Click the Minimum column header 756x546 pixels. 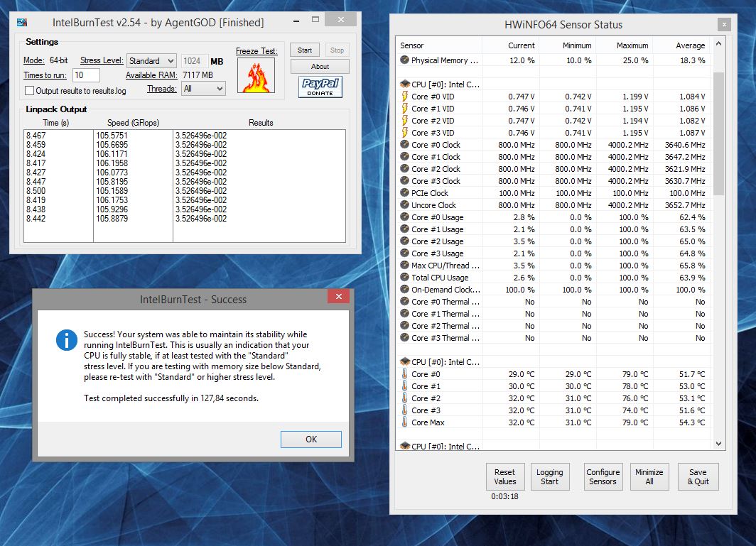[567, 45]
